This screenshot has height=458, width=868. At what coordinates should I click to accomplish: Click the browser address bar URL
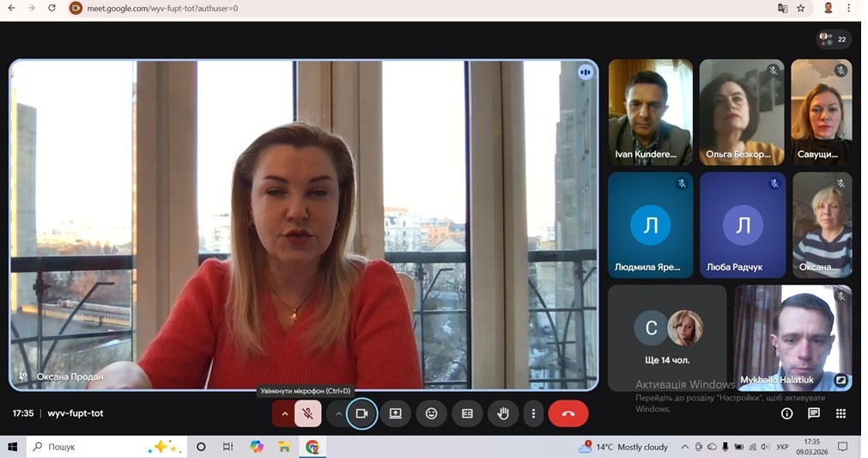[163, 9]
